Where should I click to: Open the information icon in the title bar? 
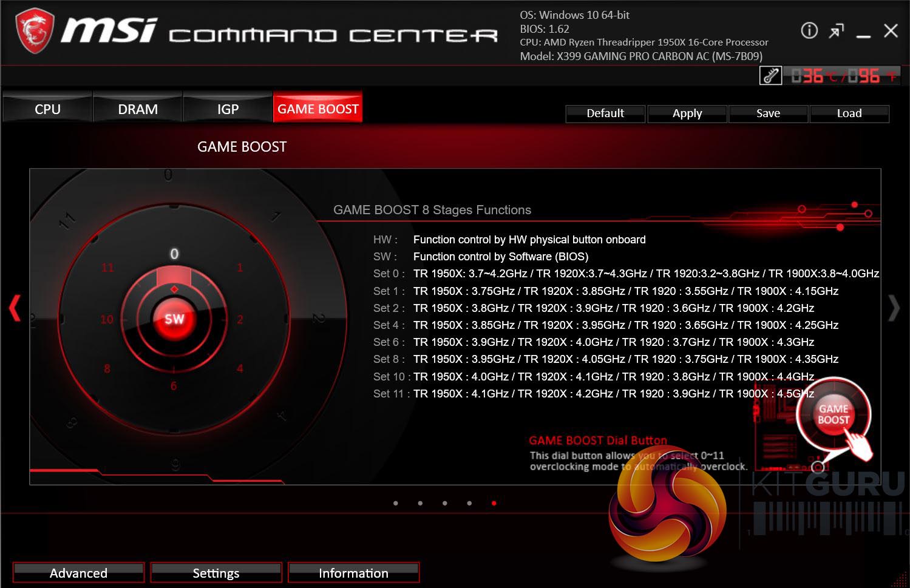809,30
